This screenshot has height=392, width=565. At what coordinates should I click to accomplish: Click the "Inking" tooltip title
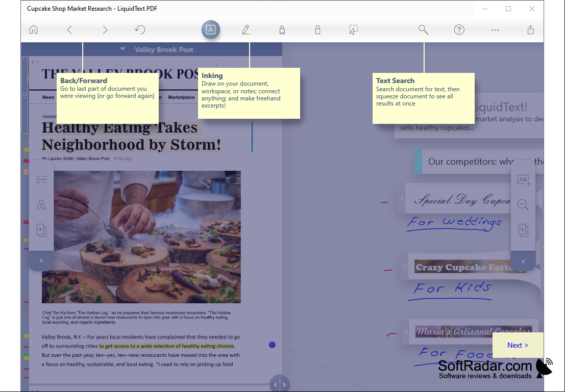pos(212,75)
